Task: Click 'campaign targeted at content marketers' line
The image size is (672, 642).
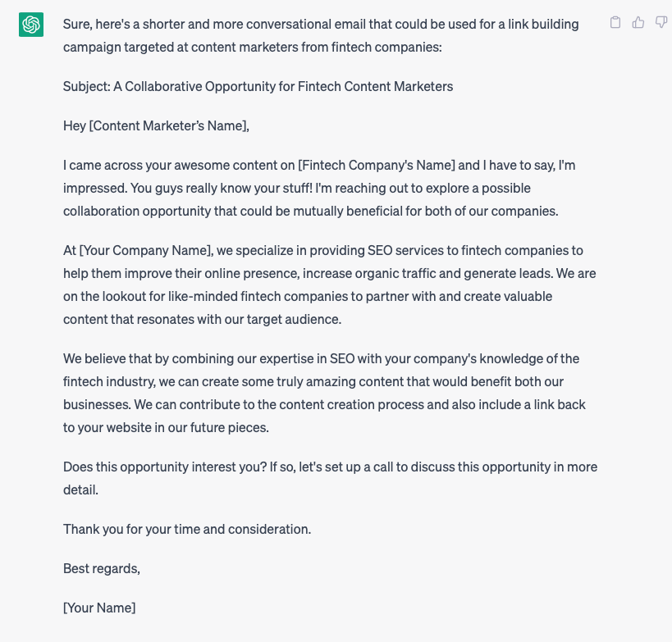Action: 253,47
